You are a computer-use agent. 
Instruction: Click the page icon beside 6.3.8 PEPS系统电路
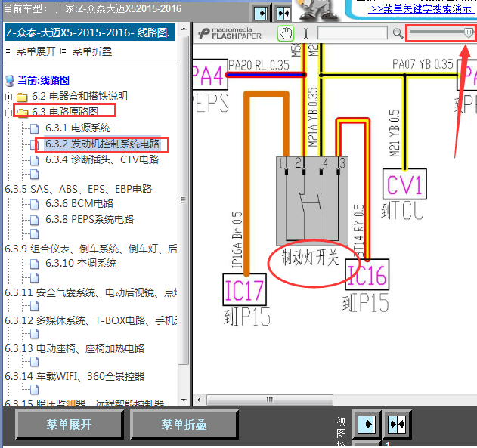click(35, 220)
